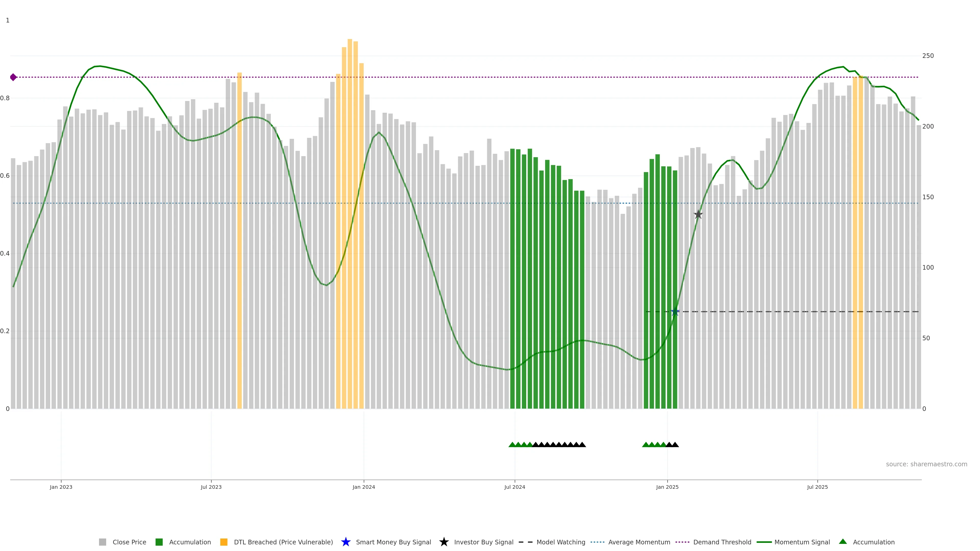Image resolution: width=980 pixels, height=551 pixels.
Task: Click the black star marker on the momentum curve
Action: [x=698, y=215]
